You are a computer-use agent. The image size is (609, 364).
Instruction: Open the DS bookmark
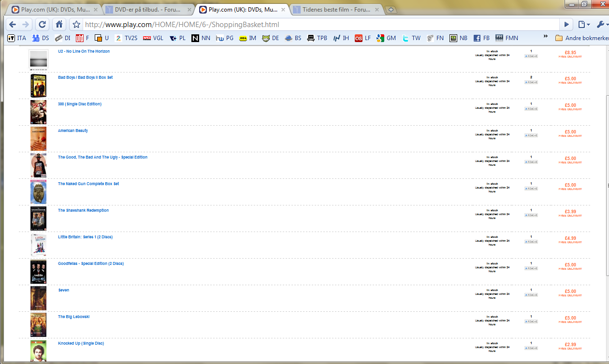(41, 38)
